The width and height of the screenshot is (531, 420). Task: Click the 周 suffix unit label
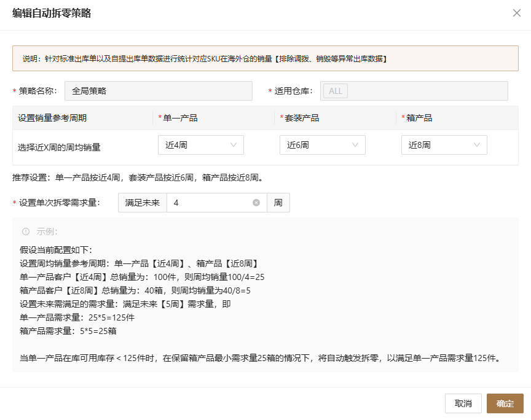pyautogui.click(x=278, y=203)
